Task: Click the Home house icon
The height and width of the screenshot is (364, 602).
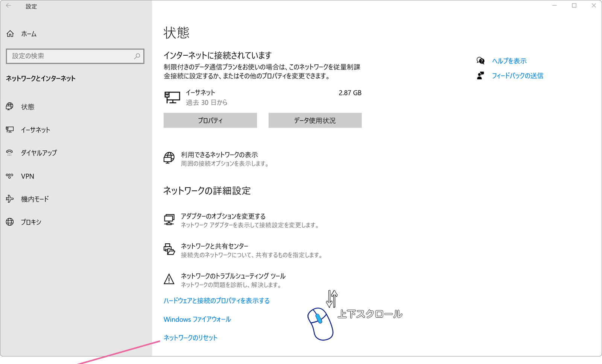Action: [10, 34]
